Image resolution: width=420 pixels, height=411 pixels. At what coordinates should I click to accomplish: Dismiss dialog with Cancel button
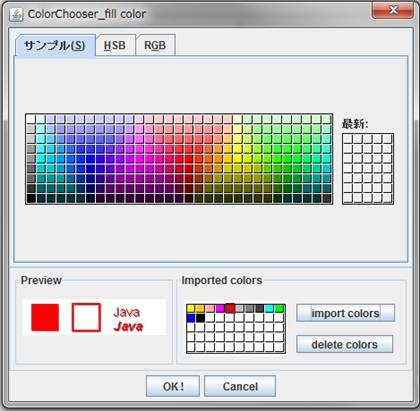[x=240, y=386]
